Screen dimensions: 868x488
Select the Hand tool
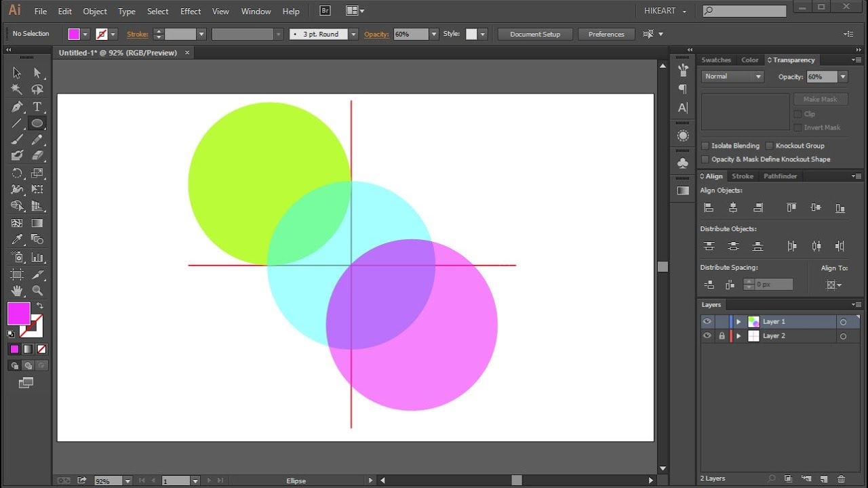tap(17, 291)
